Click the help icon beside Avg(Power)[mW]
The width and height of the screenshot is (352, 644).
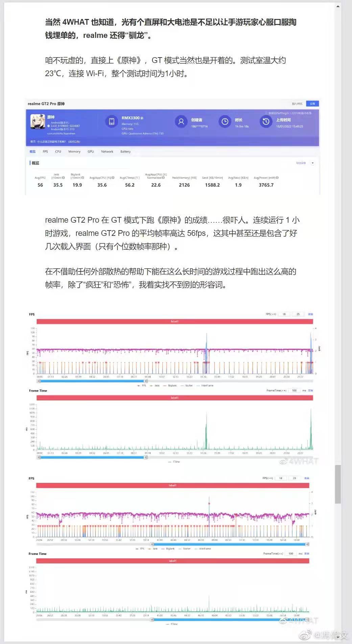(x=278, y=178)
